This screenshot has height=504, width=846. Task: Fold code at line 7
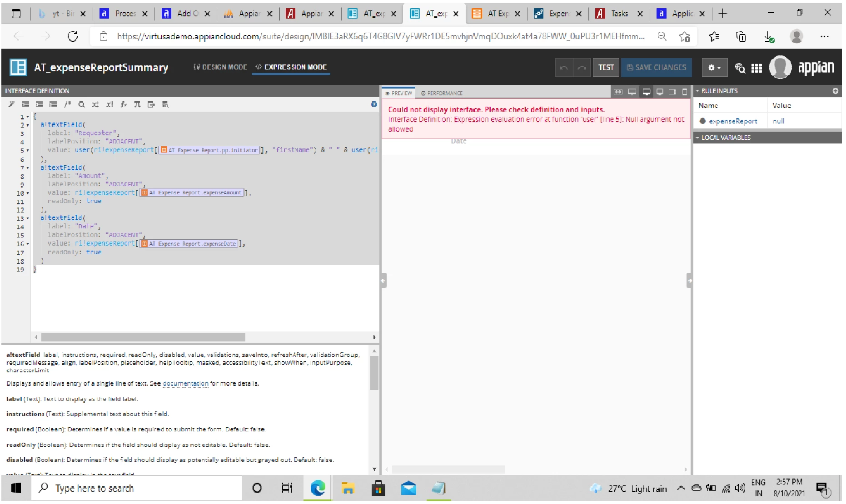[28, 168]
